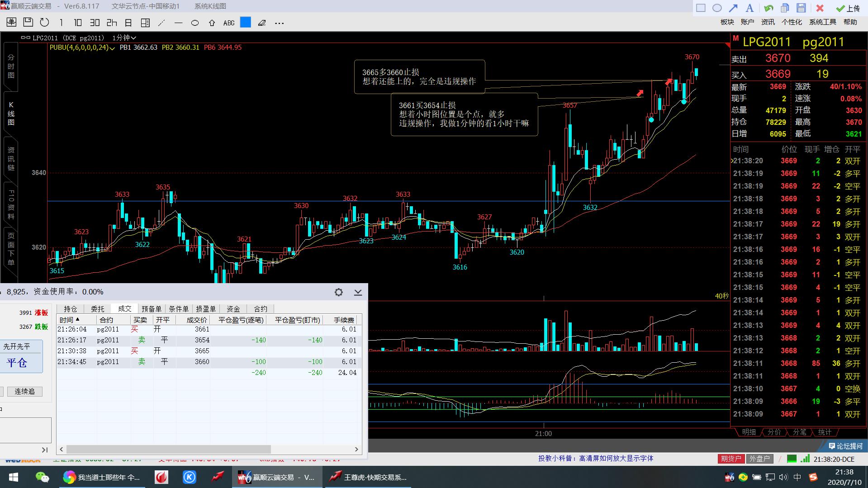The width and height of the screenshot is (868, 488).
Task: Switch chart to 2h period icon
Action: coord(112,23)
